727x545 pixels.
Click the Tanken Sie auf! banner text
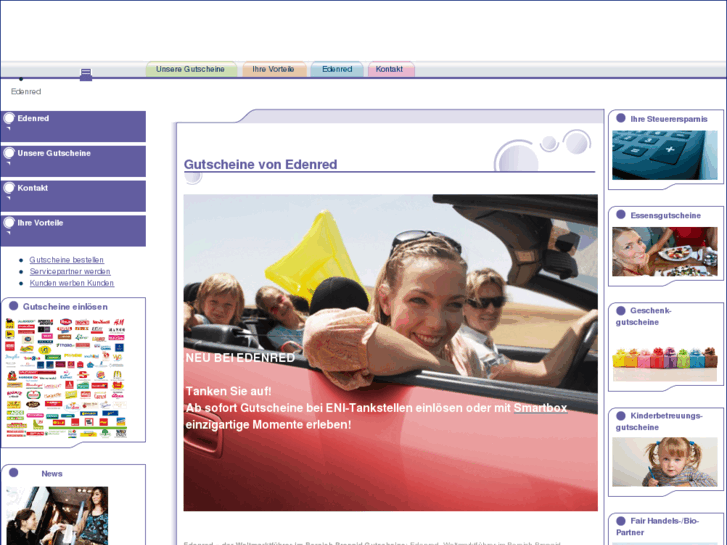(x=229, y=391)
